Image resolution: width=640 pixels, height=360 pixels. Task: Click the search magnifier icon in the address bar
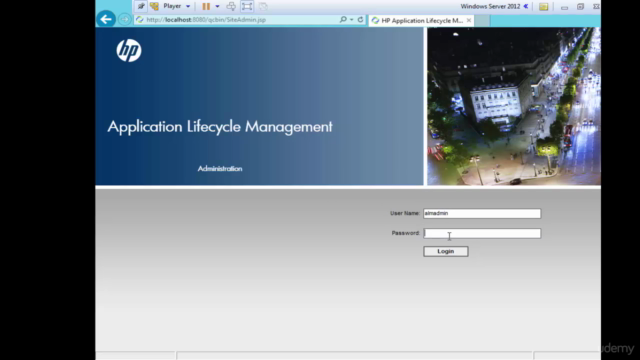click(x=343, y=19)
